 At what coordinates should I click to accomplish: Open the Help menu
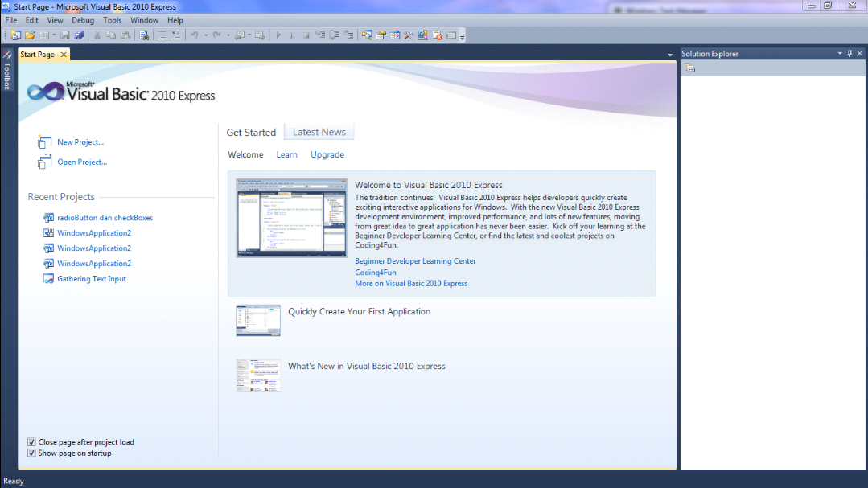point(175,20)
